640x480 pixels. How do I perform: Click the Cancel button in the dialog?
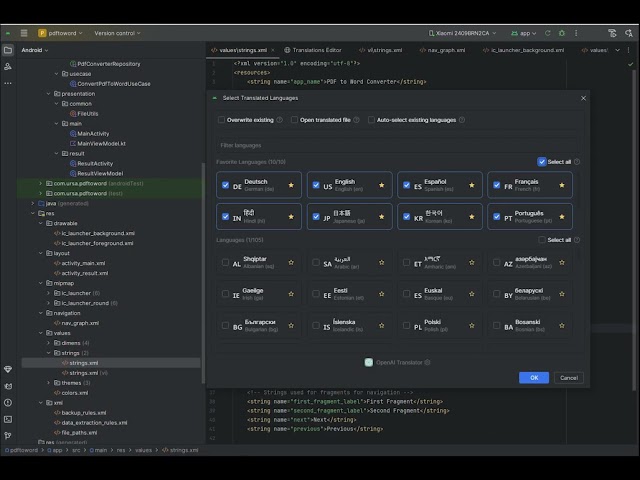569,378
